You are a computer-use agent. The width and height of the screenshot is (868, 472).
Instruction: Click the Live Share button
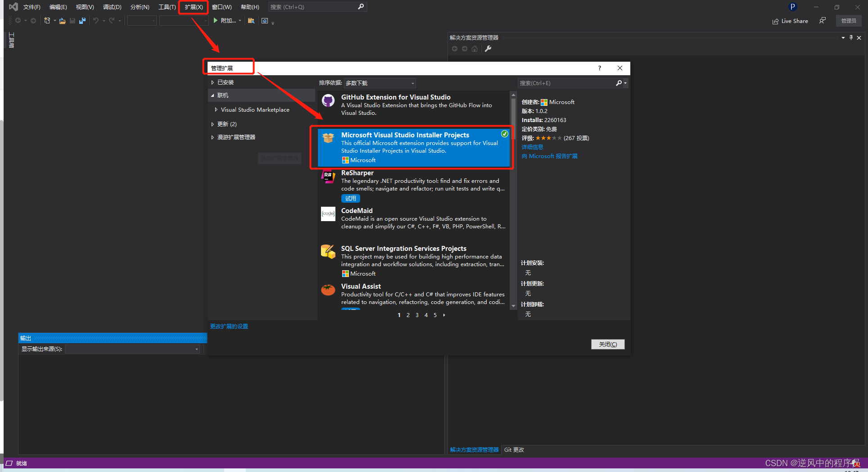(790, 21)
